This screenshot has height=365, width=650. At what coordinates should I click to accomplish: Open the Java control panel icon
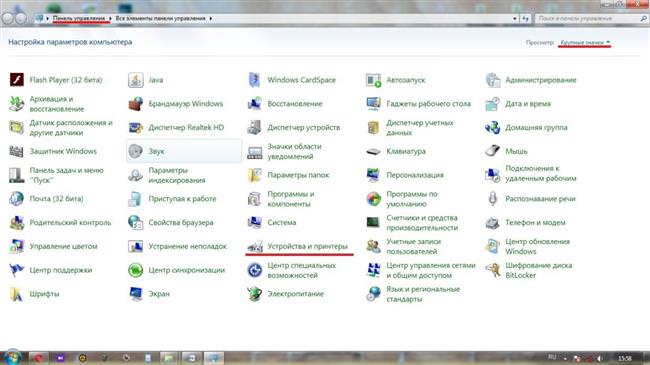point(136,80)
